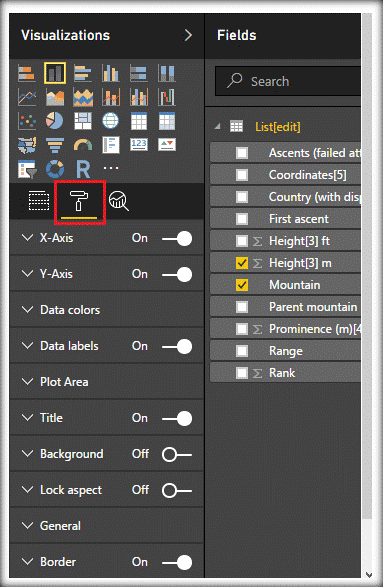383x587 pixels.
Task: Click the Fields Search box
Action: tap(288, 81)
